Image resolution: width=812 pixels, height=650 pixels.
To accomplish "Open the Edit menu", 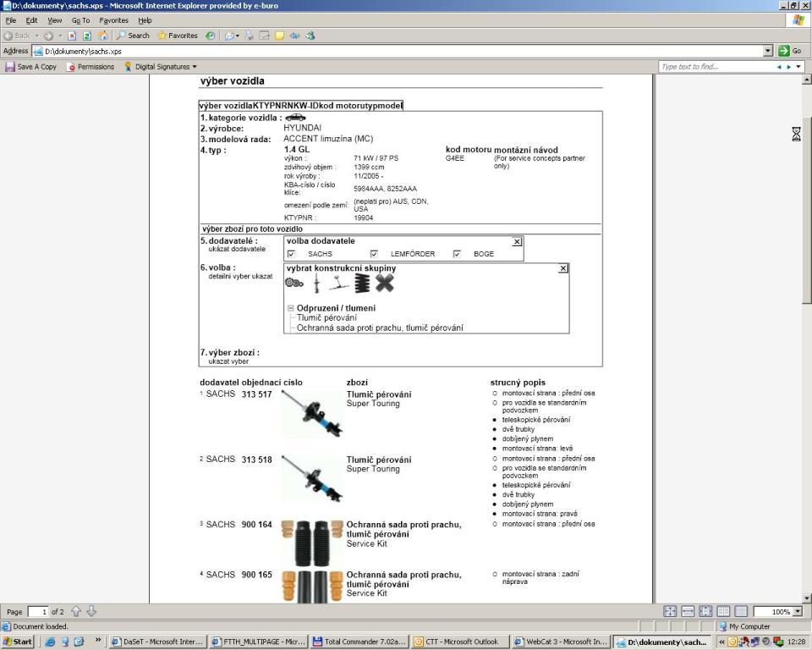I will click(31, 20).
